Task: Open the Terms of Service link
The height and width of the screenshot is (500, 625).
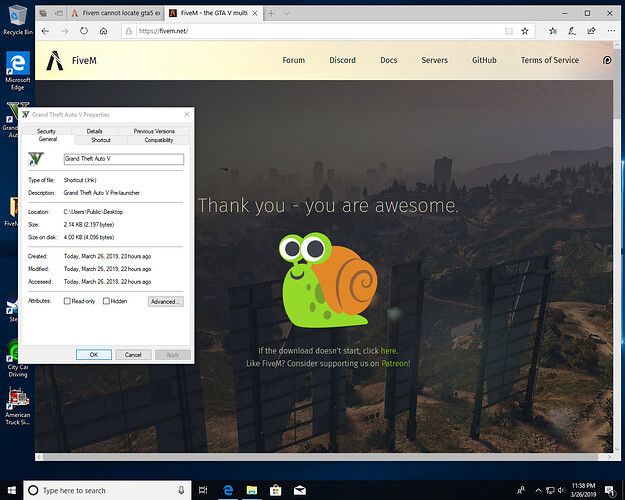Action: pyautogui.click(x=550, y=60)
